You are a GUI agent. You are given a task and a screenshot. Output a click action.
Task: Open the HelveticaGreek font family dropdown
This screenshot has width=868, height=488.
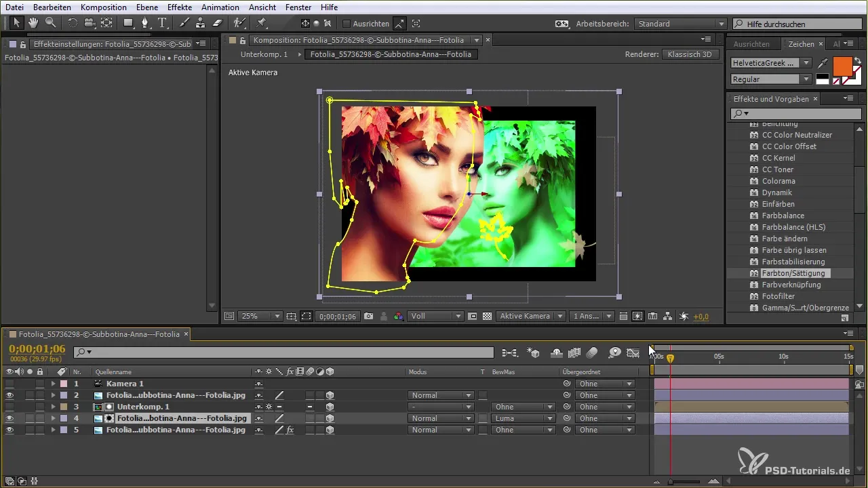(x=771, y=63)
